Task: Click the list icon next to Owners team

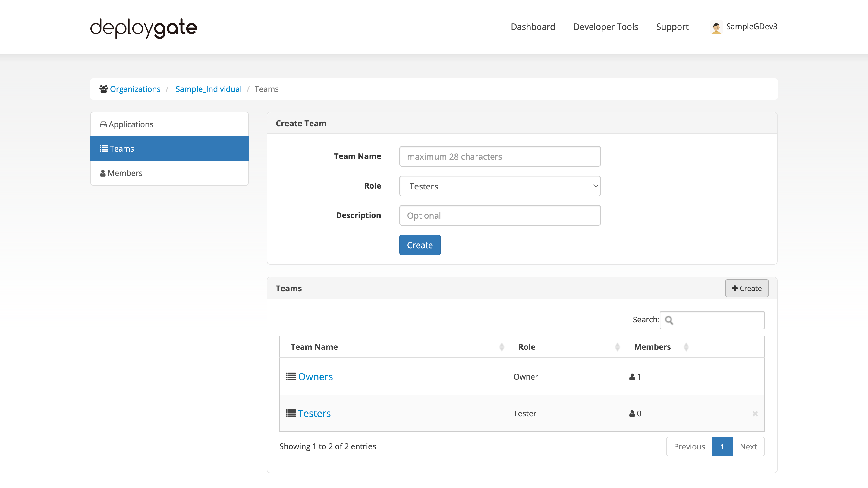Action: [290, 376]
